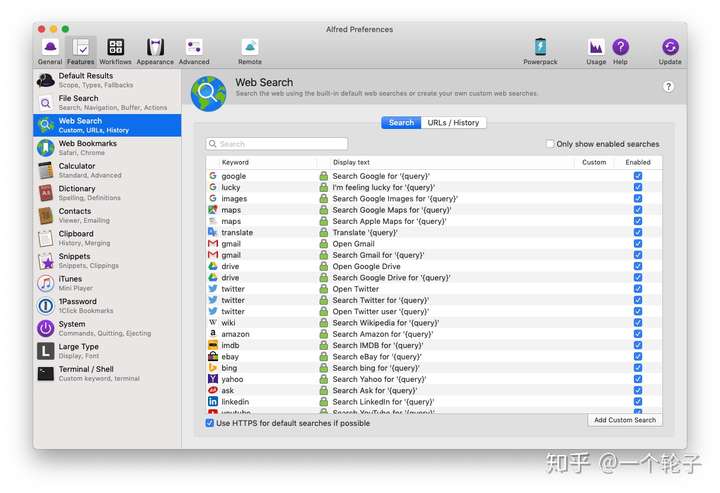
Task: Toggle Only show enabled searches
Action: coord(550,144)
